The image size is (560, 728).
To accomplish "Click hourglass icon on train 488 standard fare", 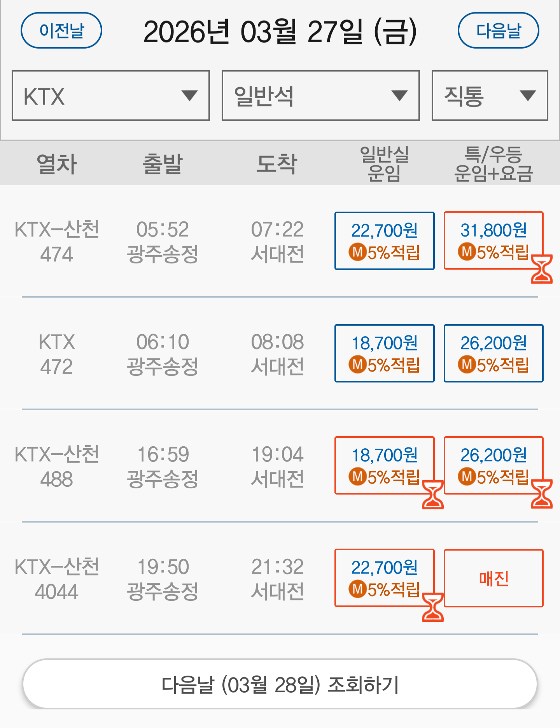I will 432,494.
